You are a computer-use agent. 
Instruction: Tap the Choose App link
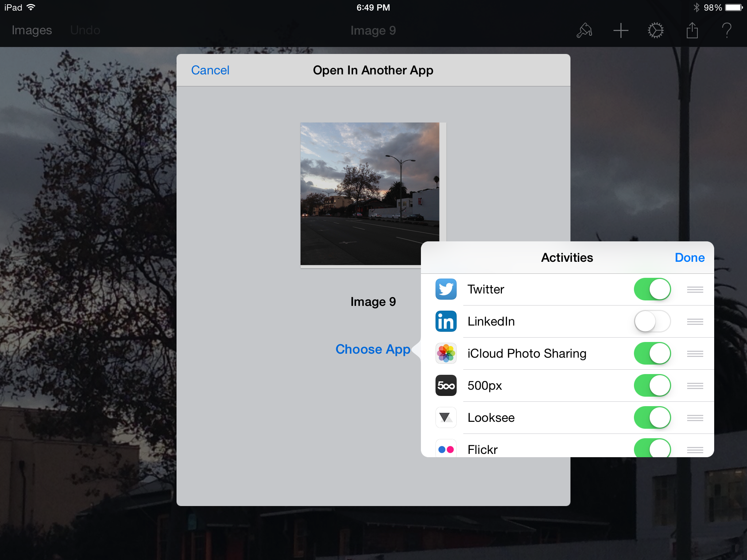[373, 349]
